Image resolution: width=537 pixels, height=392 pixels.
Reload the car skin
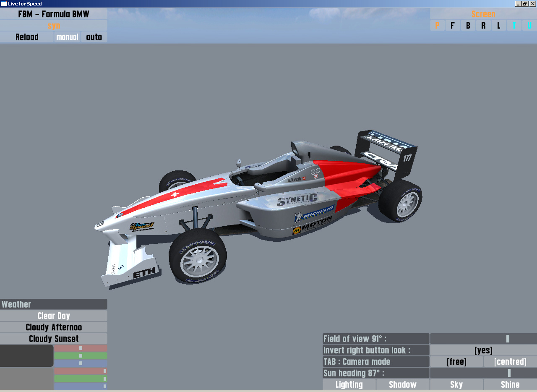pos(27,37)
